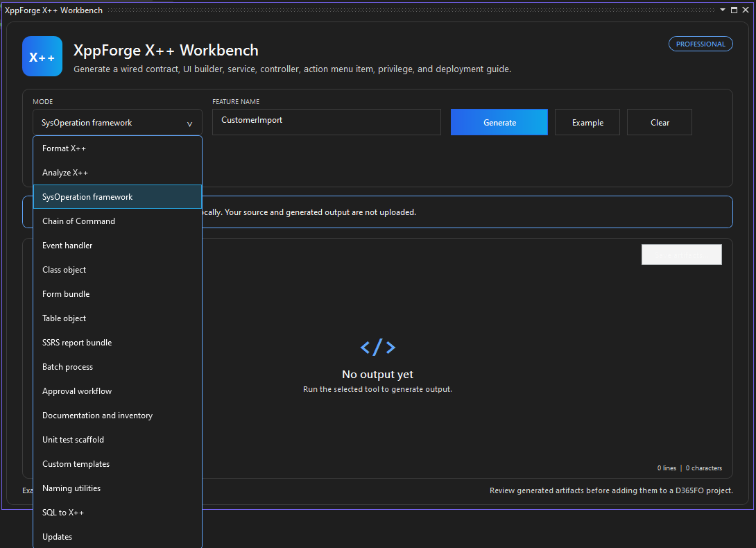The image size is (756, 548).
Task: Click the Clear button
Action: coord(660,123)
